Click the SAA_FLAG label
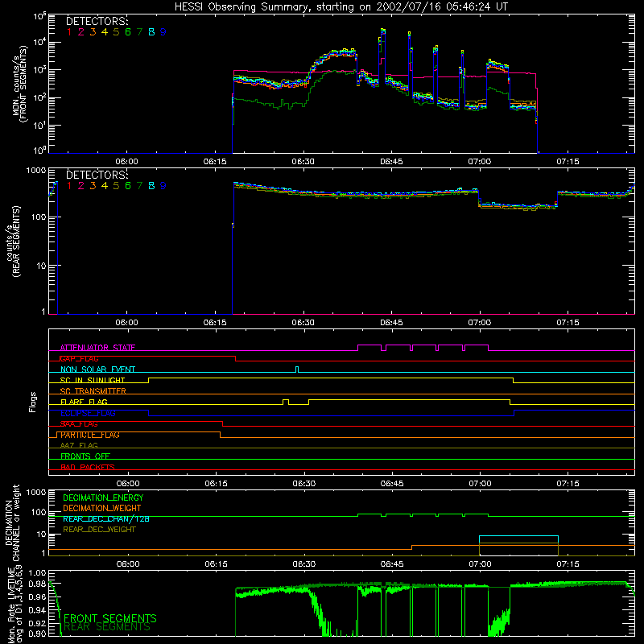This screenshot has width=644, height=644. [79, 423]
